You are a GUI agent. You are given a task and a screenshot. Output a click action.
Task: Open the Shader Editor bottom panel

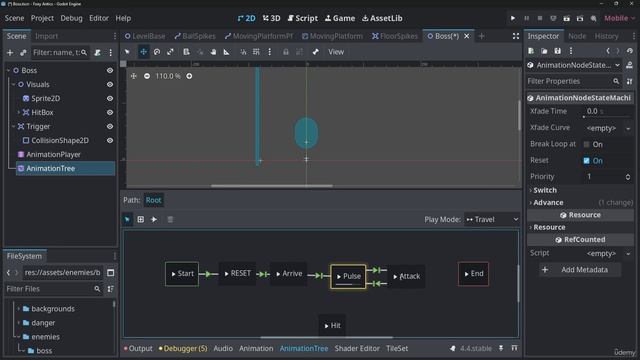click(357, 349)
